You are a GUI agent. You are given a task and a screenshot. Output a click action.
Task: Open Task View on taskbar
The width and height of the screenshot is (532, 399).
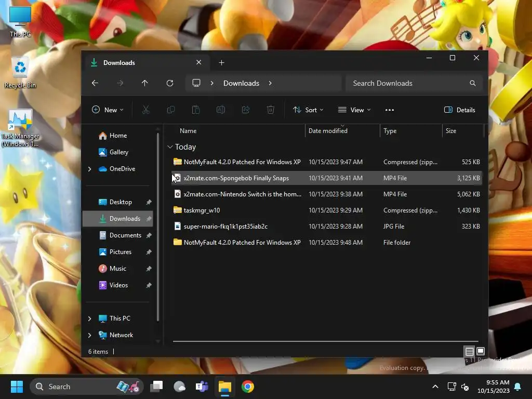[x=157, y=387]
